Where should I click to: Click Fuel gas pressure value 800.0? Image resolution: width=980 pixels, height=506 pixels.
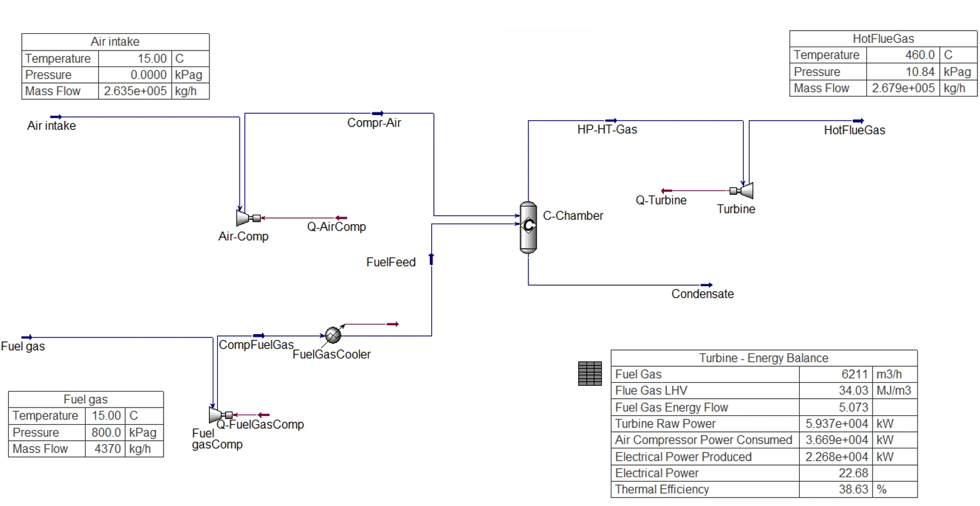click(x=106, y=433)
